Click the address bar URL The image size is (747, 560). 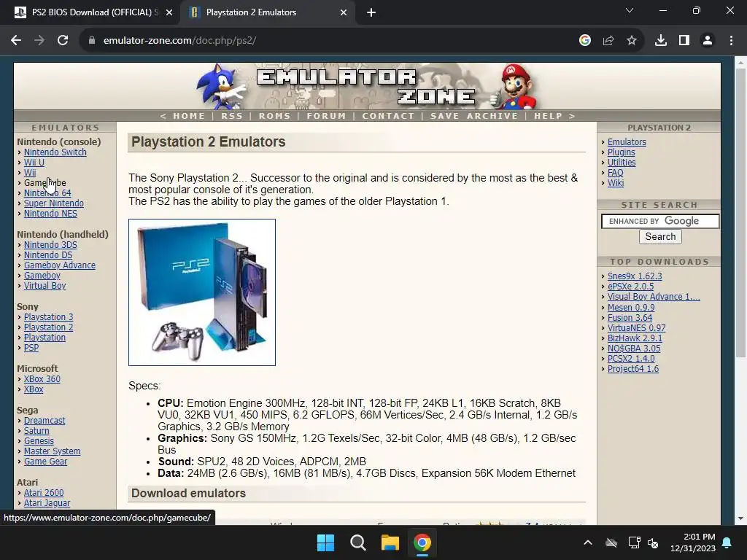point(179,41)
